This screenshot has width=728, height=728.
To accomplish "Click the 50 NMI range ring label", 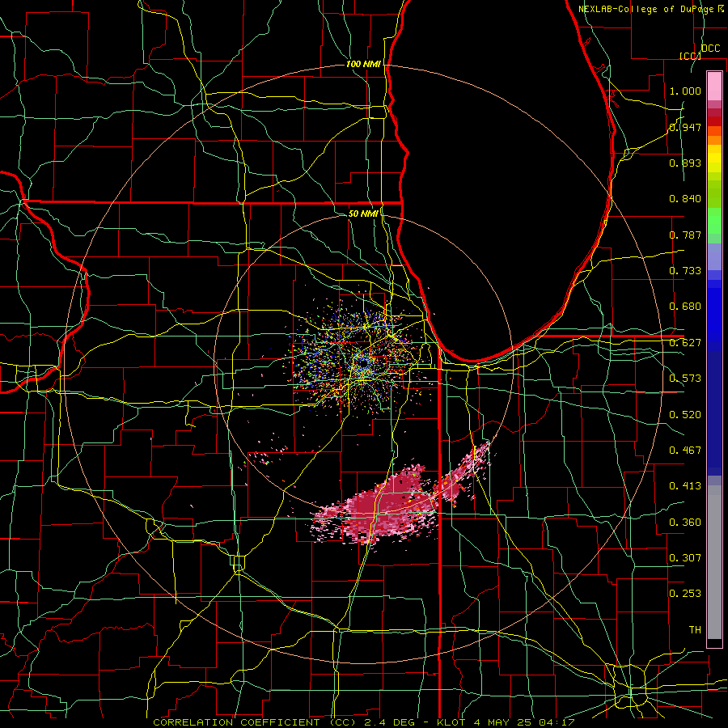I will (x=363, y=214).
